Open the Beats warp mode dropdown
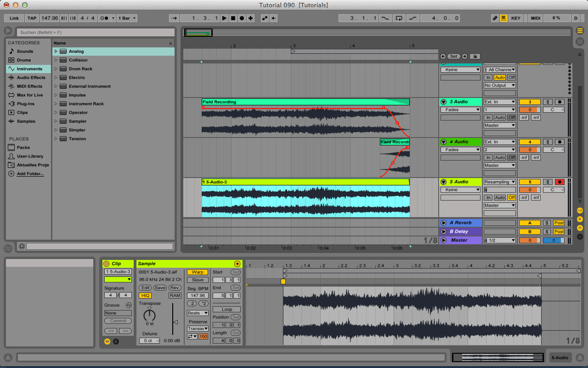Screen dimensions: 588x368 pos(198,313)
